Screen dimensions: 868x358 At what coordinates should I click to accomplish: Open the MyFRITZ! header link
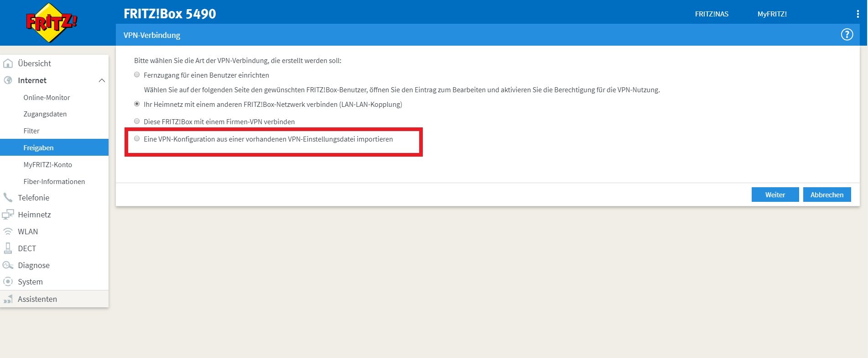pyautogui.click(x=772, y=14)
